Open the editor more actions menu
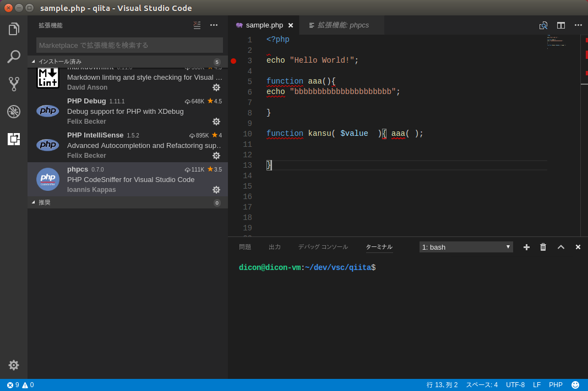Viewport: 588px width, 391px height. [578, 25]
